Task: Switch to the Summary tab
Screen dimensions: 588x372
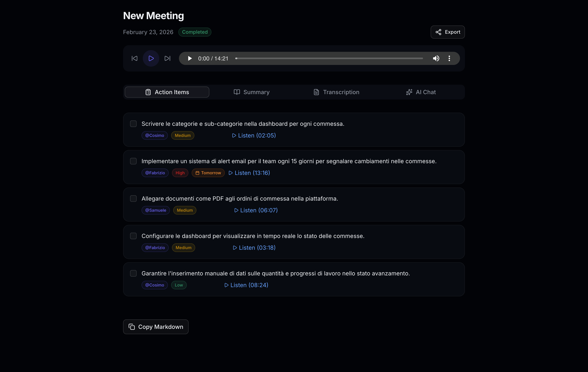Action: [x=251, y=92]
